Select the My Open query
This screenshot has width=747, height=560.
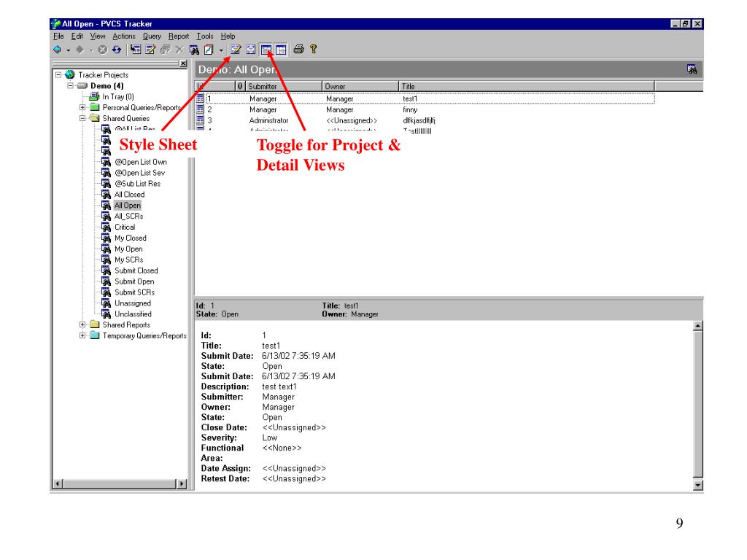(128, 249)
